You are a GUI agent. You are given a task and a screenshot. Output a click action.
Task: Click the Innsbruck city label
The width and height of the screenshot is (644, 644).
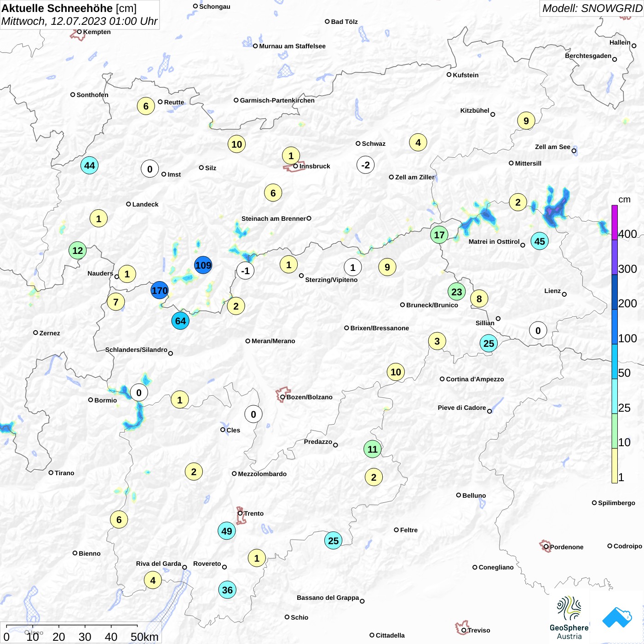pyautogui.click(x=315, y=166)
